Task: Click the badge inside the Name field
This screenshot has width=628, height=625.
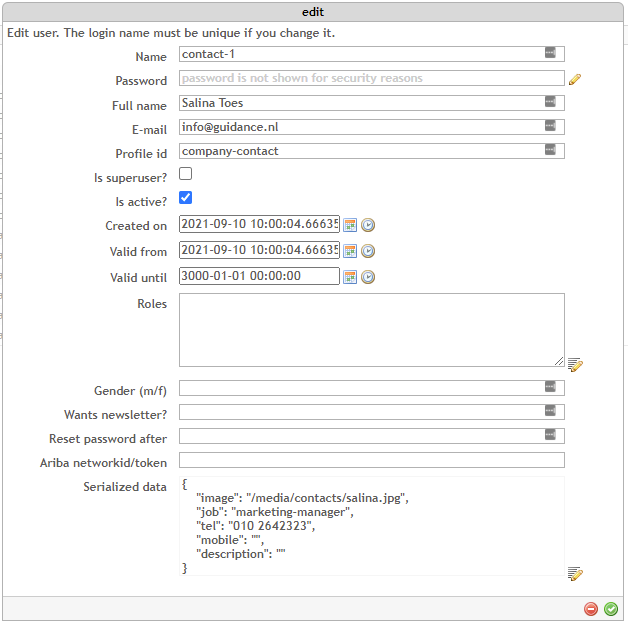Action: (x=551, y=53)
